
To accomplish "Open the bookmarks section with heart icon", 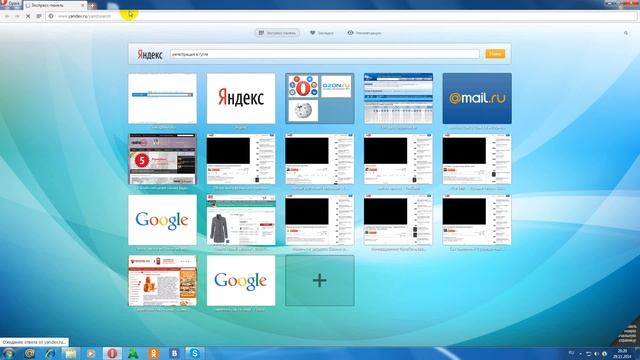I will [x=322, y=33].
